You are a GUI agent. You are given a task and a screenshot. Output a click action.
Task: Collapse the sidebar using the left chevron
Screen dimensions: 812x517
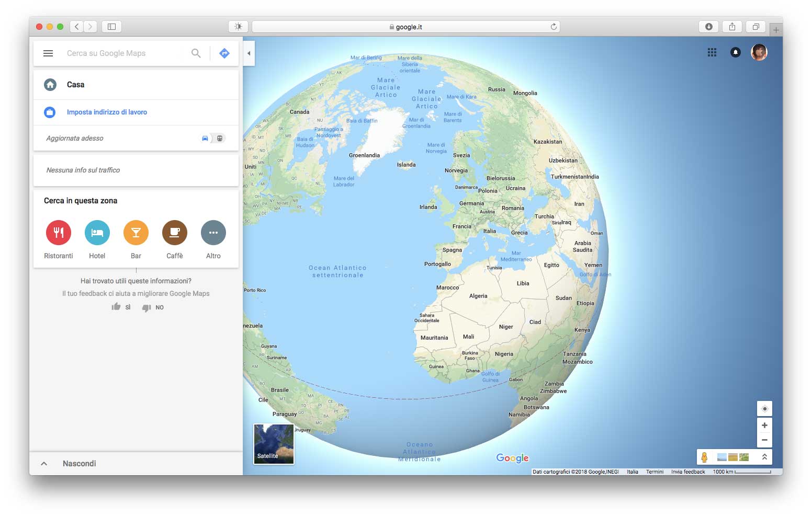point(249,53)
